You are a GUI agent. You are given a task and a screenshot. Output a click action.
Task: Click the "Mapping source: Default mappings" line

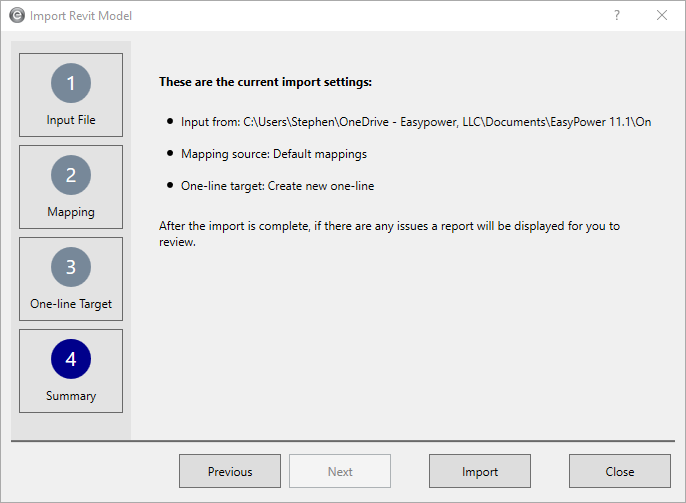pyautogui.click(x=274, y=154)
